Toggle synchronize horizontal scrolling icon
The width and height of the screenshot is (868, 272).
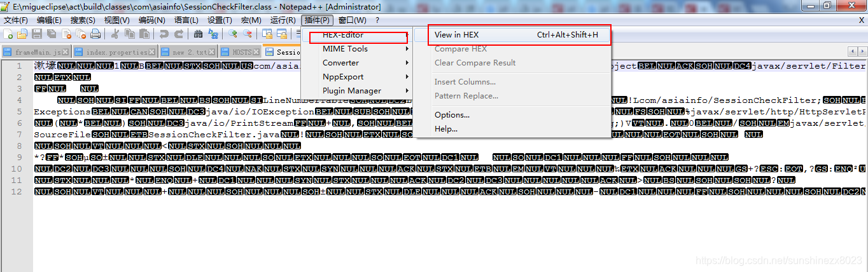[x=282, y=34]
